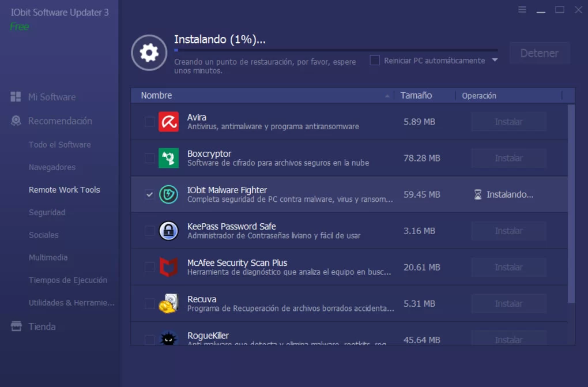Click the Tienda store icon
This screenshot has width=588, height=387.
click(x=16, y=326)
